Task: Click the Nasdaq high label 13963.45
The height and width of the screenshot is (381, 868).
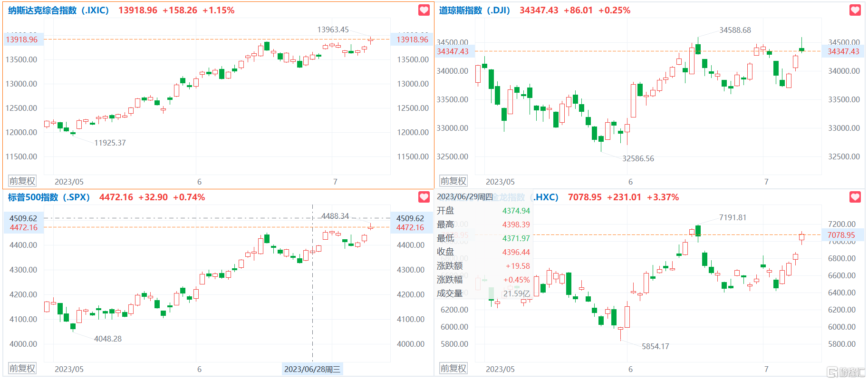Action: (333, 29)
